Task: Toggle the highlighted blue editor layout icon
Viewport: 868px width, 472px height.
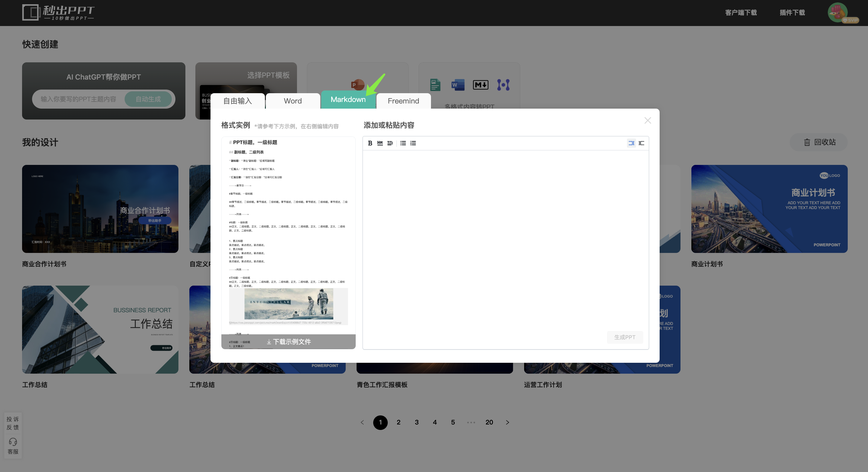Action: pyautogui.click(x=631, y=143)
